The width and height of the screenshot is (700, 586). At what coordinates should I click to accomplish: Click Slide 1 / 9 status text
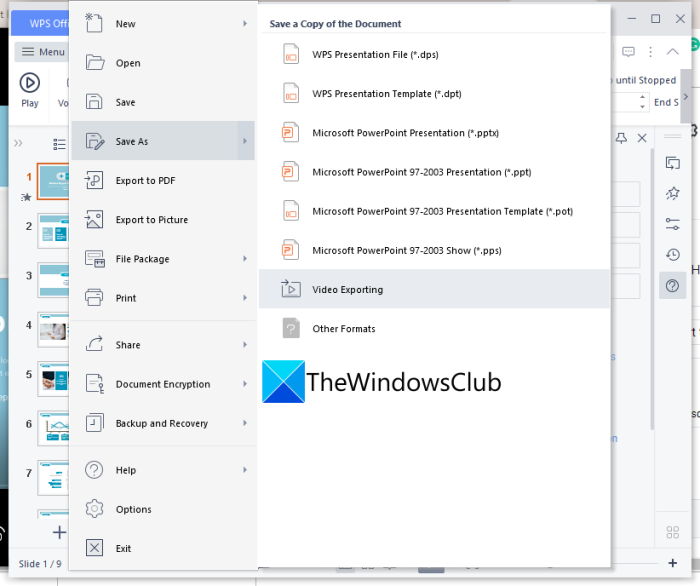click(40, 564)
